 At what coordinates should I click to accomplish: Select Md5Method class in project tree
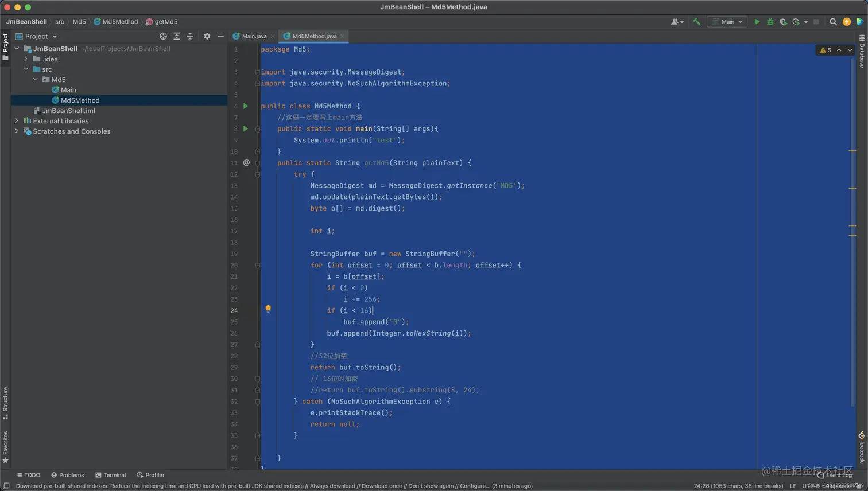click(76, 100)
